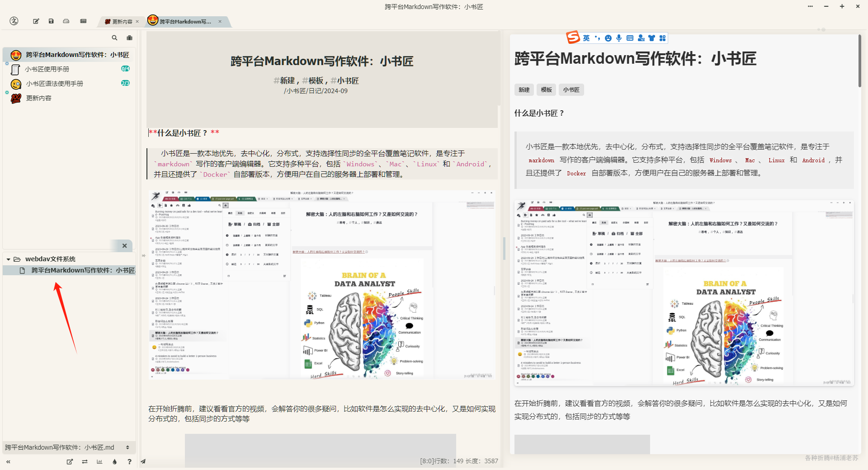Click the #新建 tag in editor
Screen dimensions: 868x470
[284, 80]
